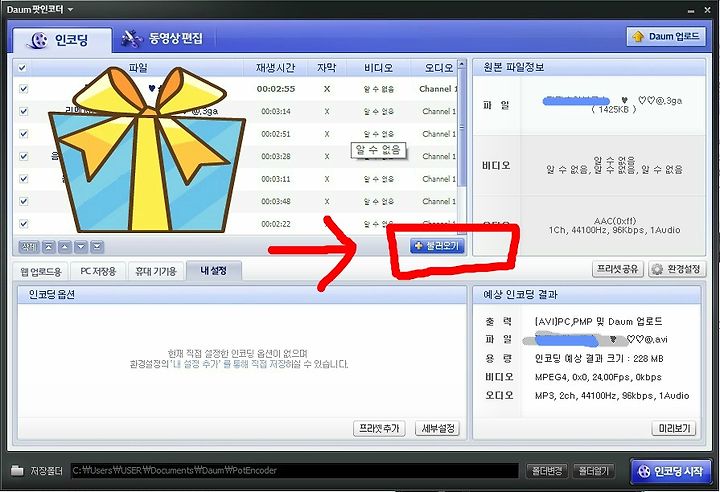Click '인코딩 예상 결과 크기 : 228 MB' text

click(599, 358)
